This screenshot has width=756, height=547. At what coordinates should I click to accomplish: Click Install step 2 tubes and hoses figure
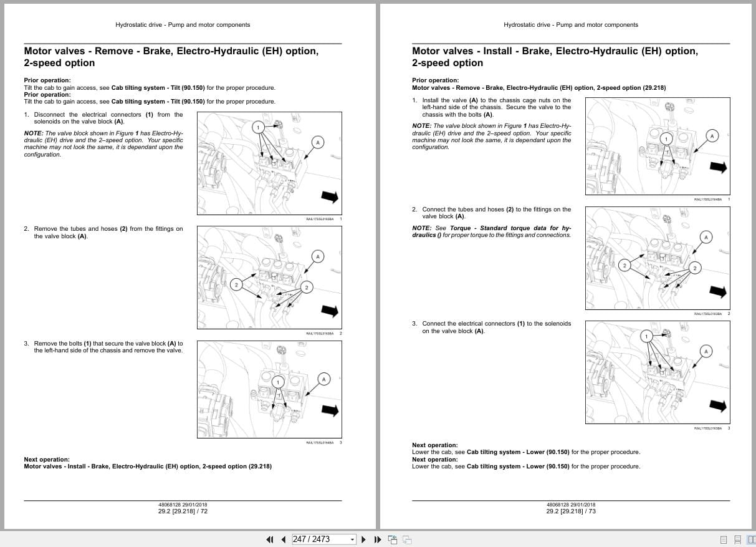[x=658, y=258]
